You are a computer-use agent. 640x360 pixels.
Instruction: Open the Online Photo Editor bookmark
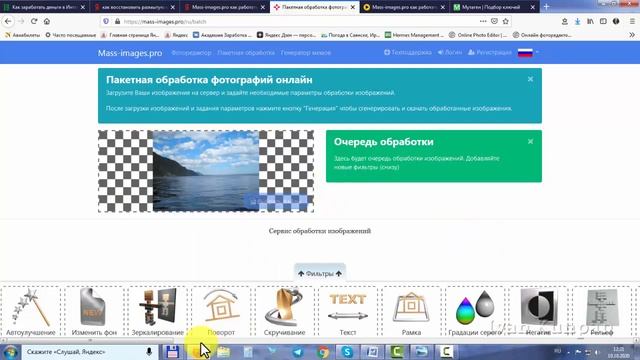point(478,35)
